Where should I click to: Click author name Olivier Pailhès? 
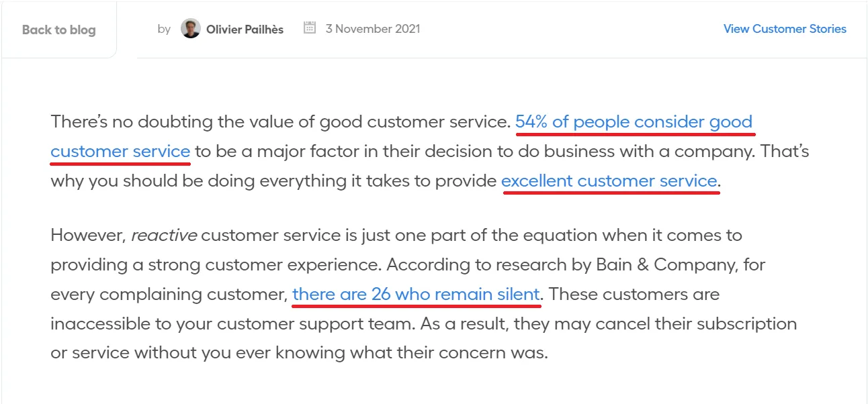click(x=245, y=30)
